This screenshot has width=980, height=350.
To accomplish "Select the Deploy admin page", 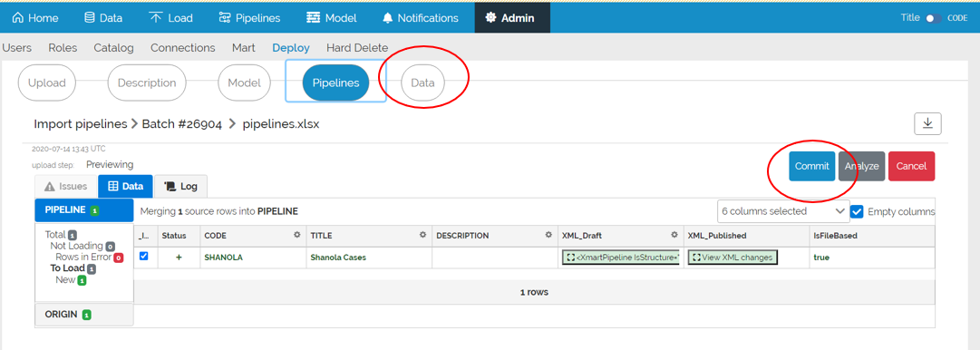I will (291, 47).
